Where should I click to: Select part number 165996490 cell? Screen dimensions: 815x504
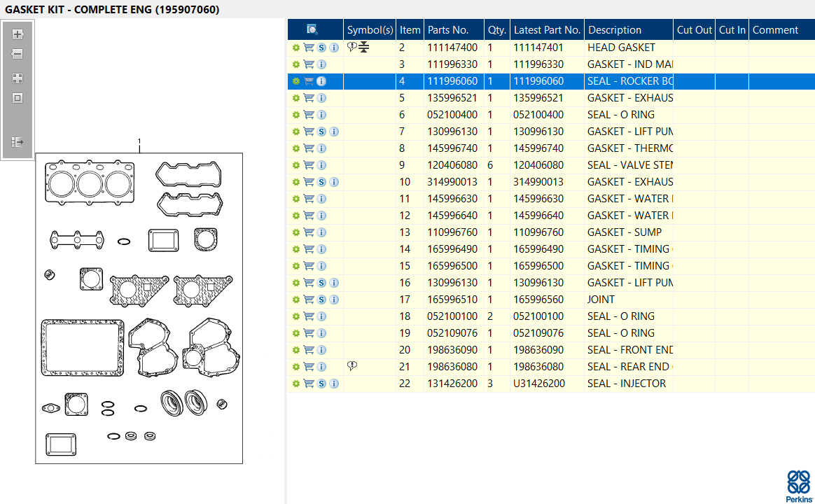pyautogui.click(x=452, y=249)
